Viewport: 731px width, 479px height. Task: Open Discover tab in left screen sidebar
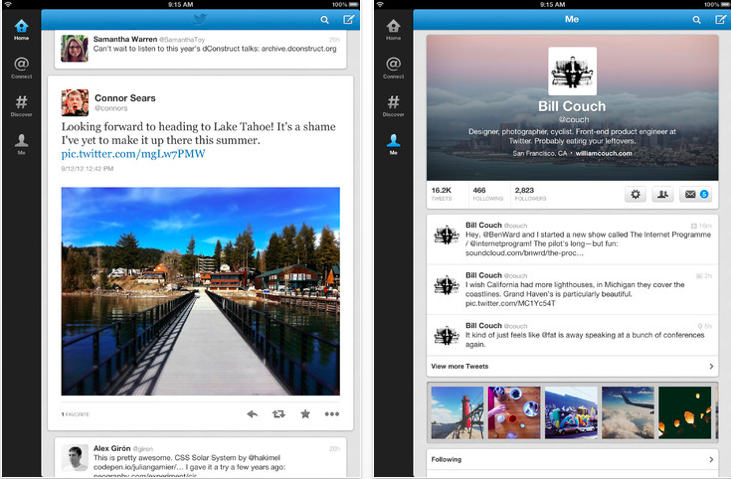[21, 106]
